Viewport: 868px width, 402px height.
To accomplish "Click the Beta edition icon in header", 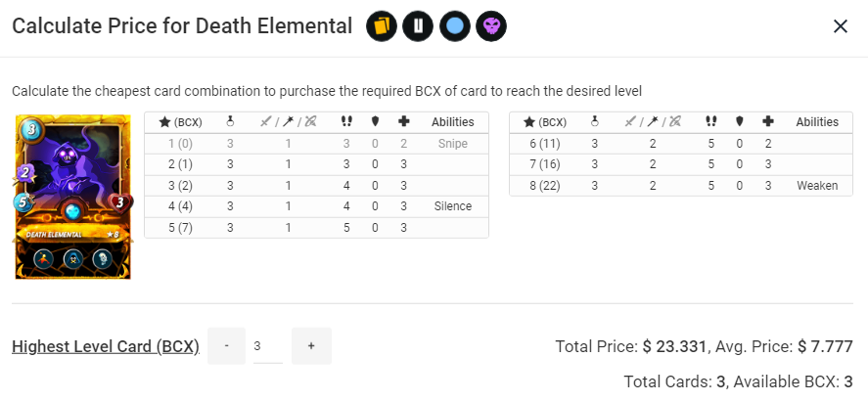I will [x=418, y=26].
